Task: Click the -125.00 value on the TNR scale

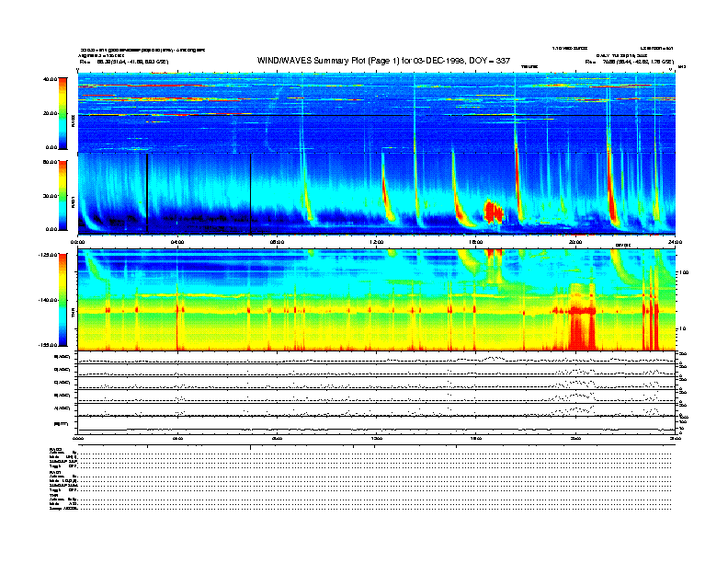Action: click(x=49, y=255)
